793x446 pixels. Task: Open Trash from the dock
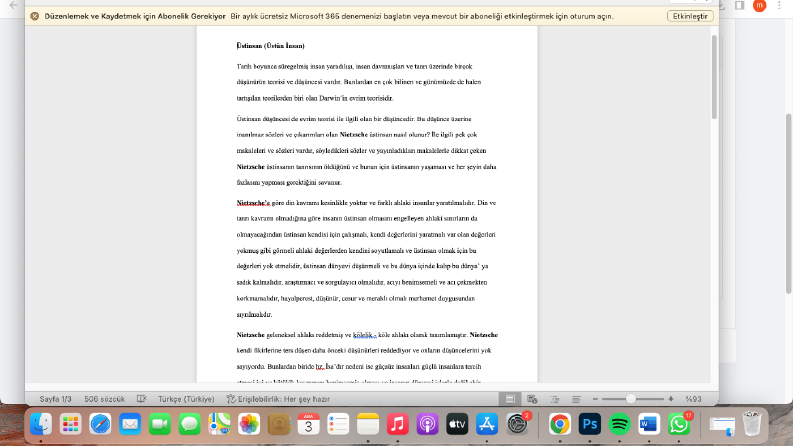coord(752,424)
